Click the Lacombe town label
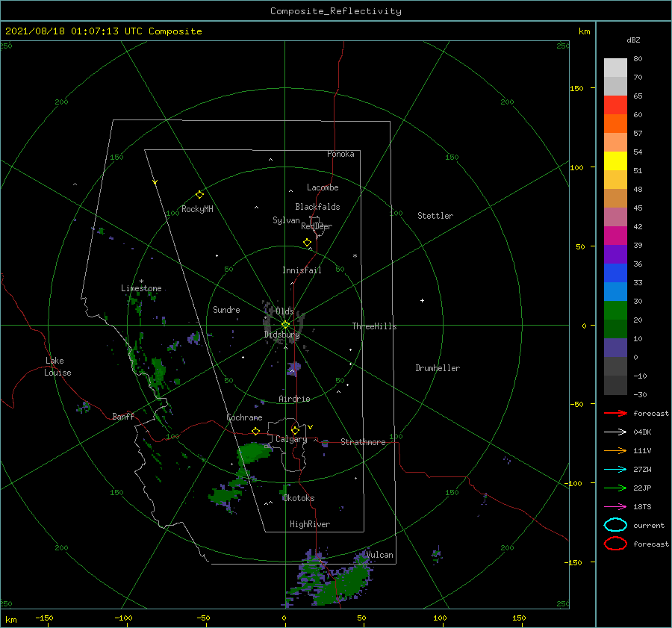The image size is (672, 628). [323, 187]
